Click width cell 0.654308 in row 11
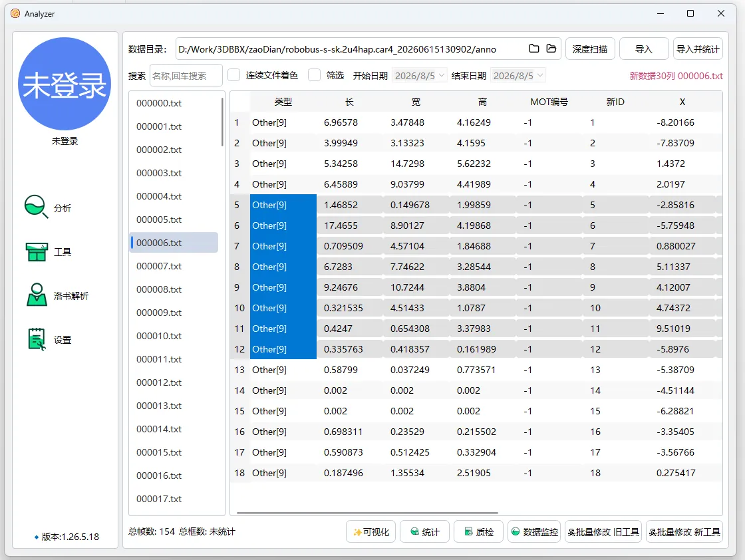This screenshot has height=560, width=745. tap(416, 329)
